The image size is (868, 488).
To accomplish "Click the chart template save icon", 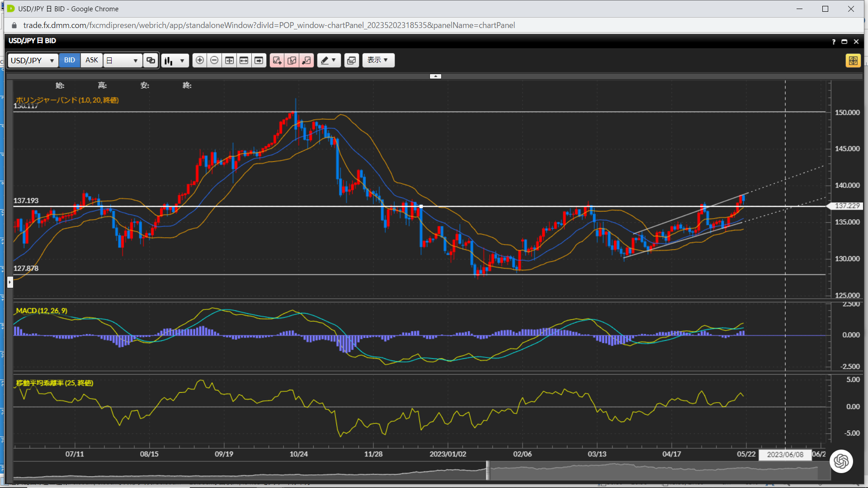I will tap(352, 60).
